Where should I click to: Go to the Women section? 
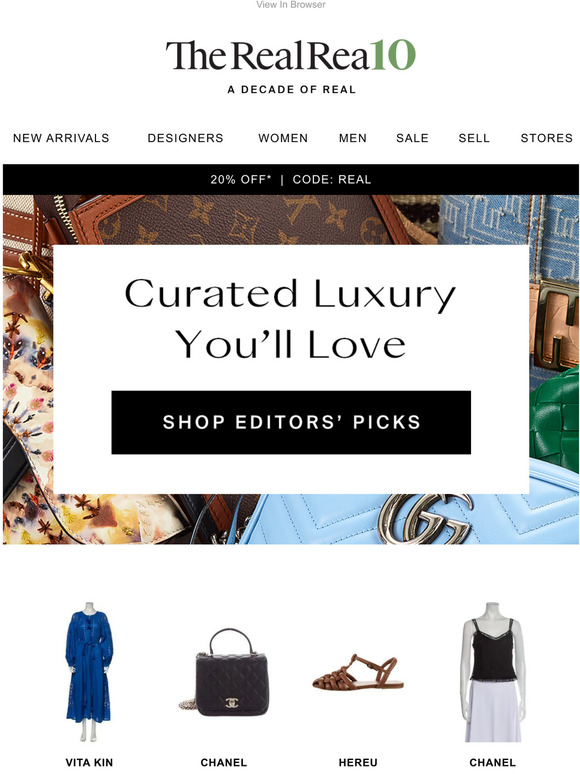click(283, 138)
